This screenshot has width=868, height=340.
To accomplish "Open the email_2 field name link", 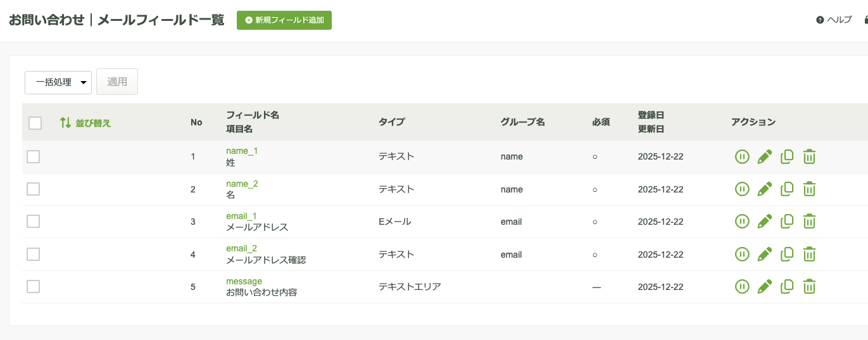I will [x=241, y=248].
